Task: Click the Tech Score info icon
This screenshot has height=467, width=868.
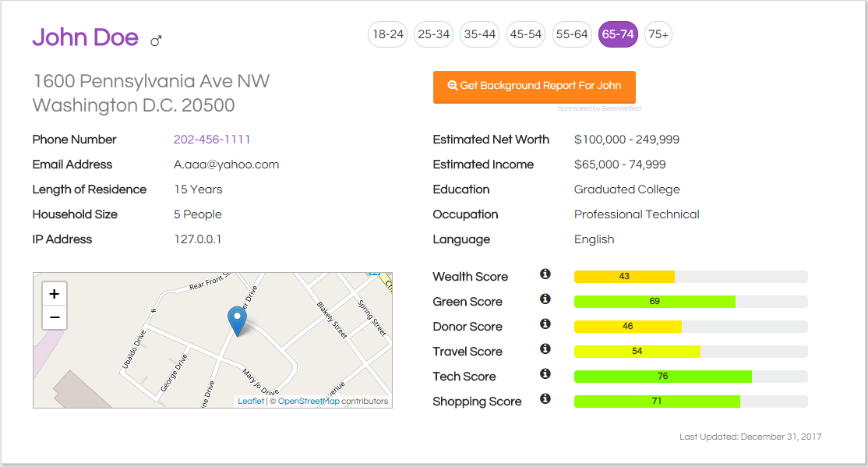Action: 545,374
